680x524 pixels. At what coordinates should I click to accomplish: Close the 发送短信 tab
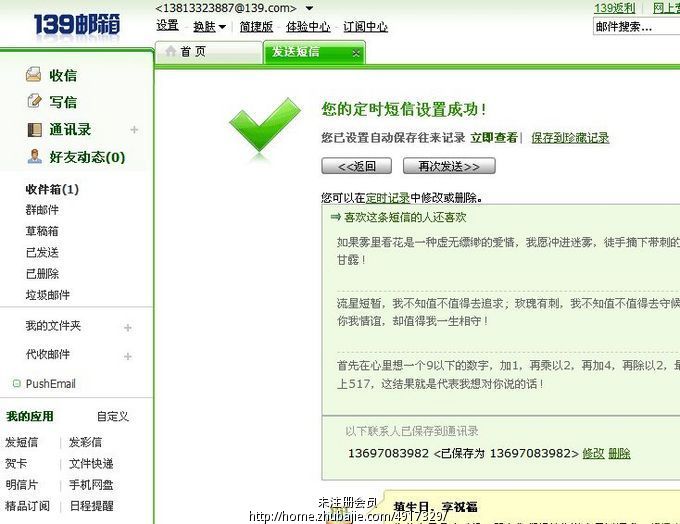(x=356, y=53)
